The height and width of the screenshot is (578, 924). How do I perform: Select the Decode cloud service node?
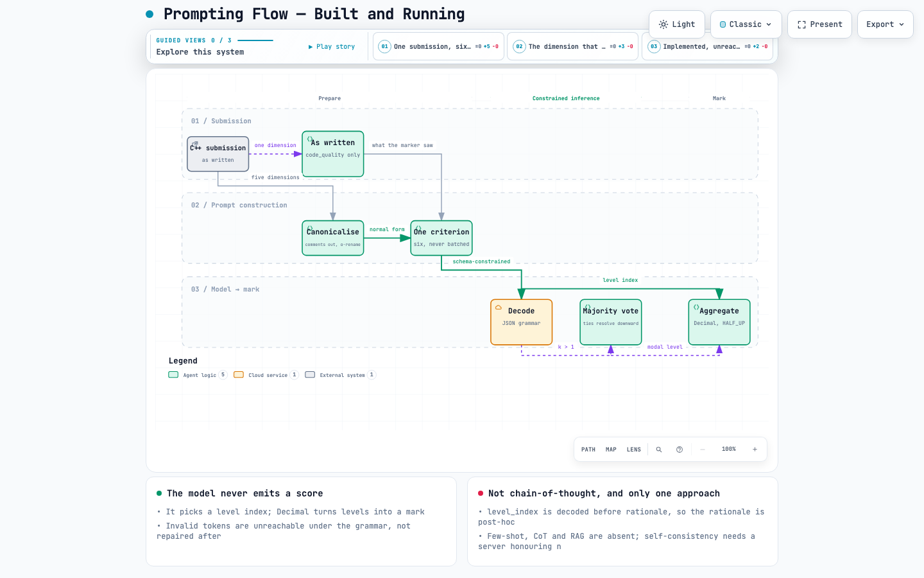(522, 322)
